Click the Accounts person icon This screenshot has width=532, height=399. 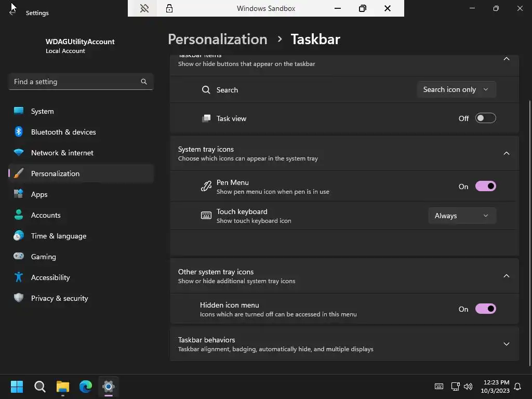[19, 215]
